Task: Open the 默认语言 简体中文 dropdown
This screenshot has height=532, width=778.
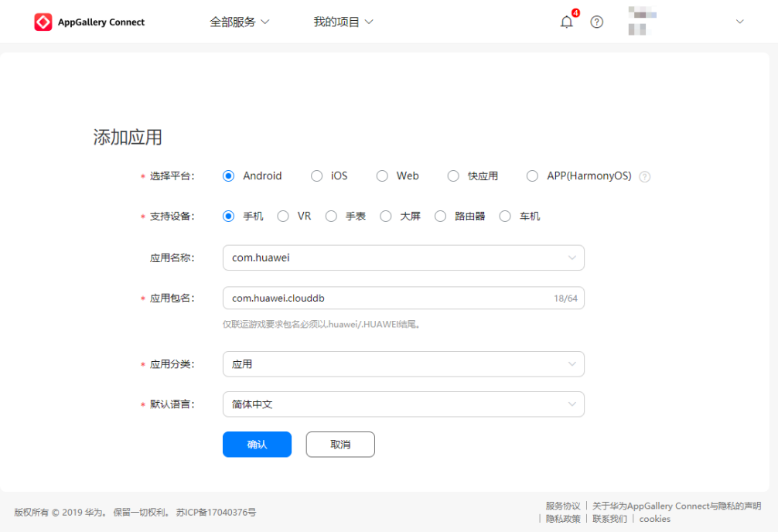Action: tap(404, 404)
